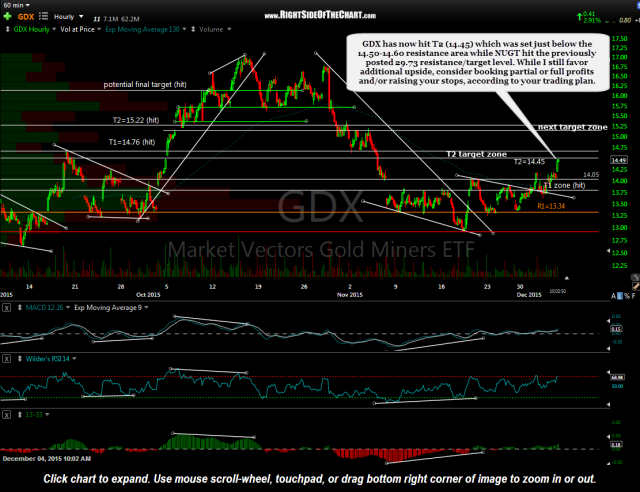Click the December 04, 2015 10:02 AM timestamp
Image resolution: width=640 pixels, height=492 pixels.
pos(47,459)
